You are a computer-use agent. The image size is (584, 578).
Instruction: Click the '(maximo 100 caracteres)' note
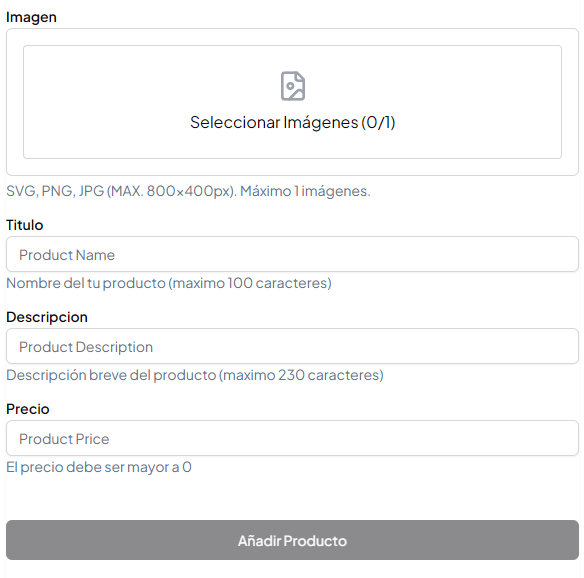tap(250, 283)
